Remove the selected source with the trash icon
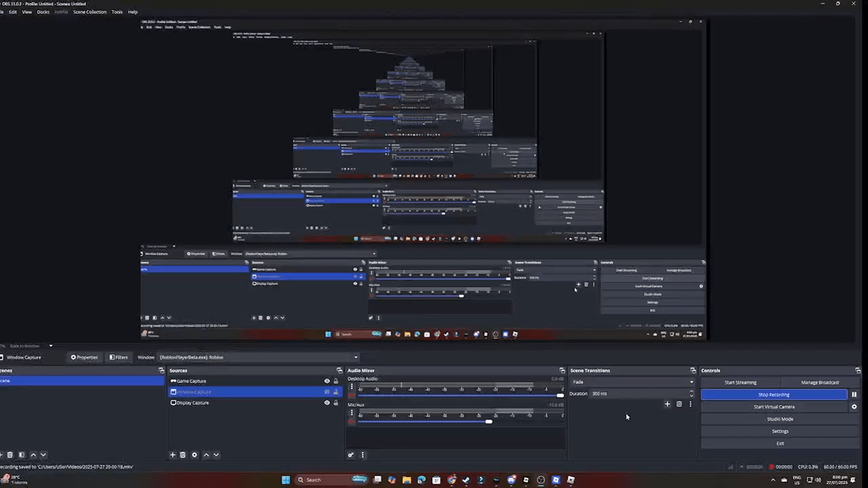The width and height of the screenshot is (868, 488). tap(183, 455)
